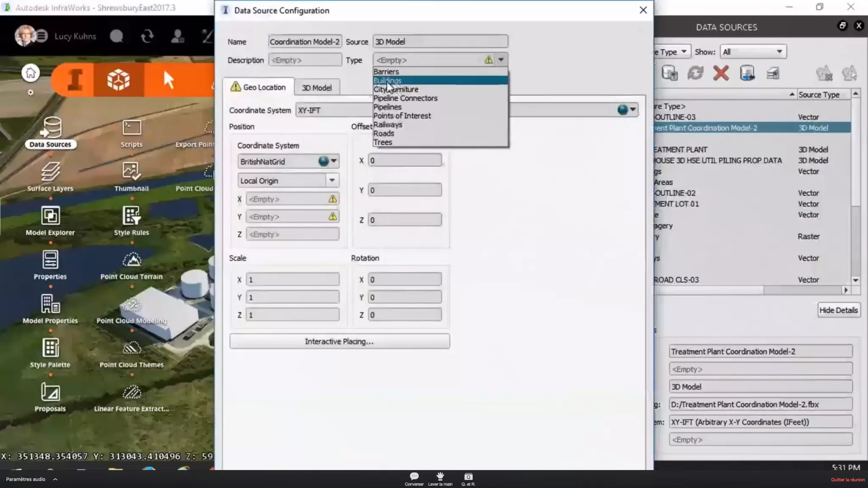This screenshot has width=868, height=488.
Task: Open the Show: All filter dropdown
Action: click(753, 52)
